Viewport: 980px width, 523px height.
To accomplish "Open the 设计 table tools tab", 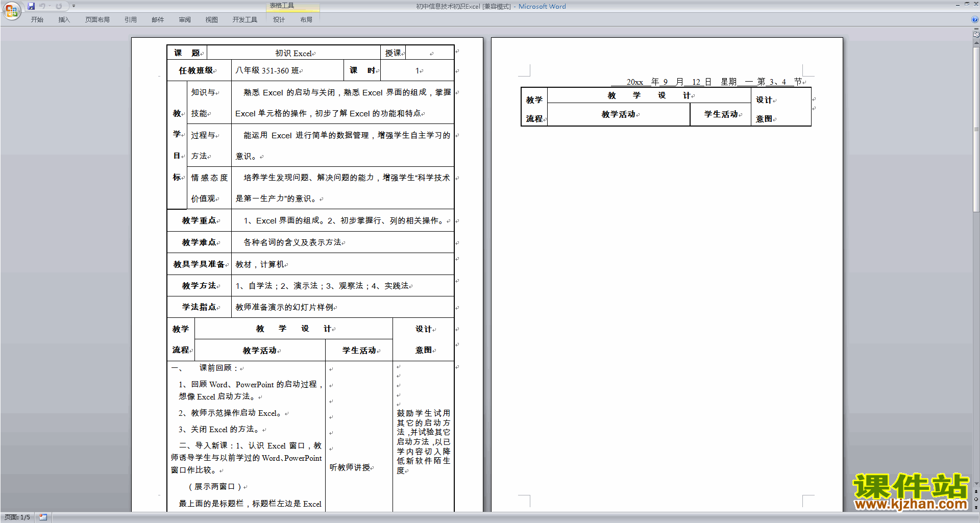I will [279, 20].
